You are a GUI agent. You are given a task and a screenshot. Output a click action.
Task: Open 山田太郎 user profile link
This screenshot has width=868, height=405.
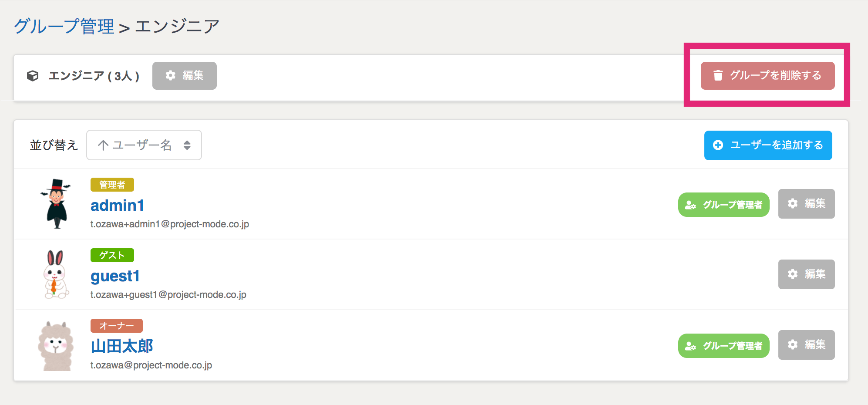point(122,346)
